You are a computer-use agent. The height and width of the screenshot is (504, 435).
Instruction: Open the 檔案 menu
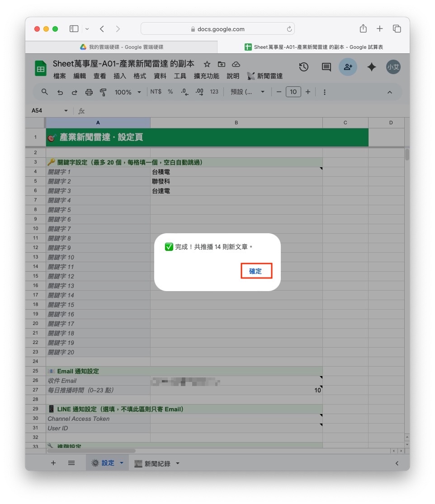(60, 76)
